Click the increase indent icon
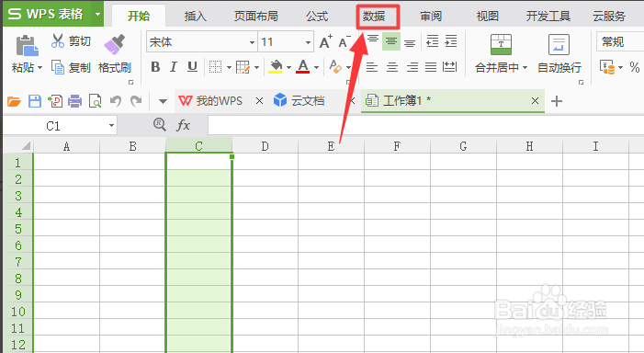 click(451, 41)
